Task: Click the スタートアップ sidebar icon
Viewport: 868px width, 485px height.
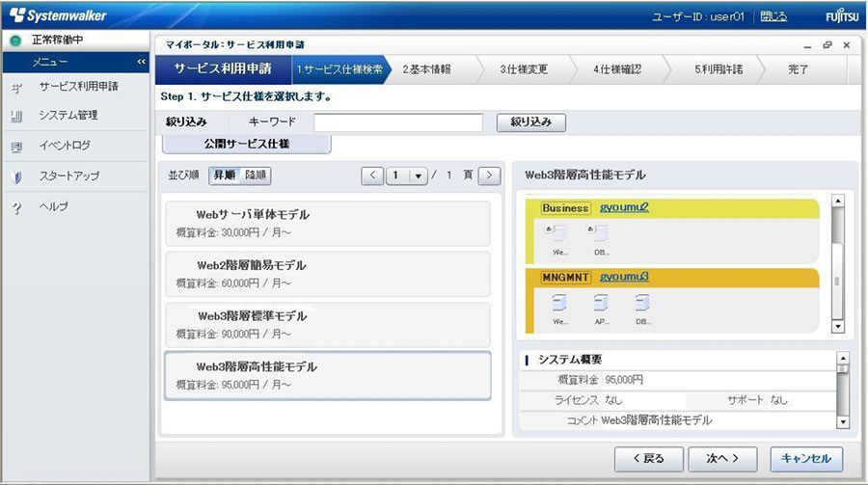Action: point(16,177)
